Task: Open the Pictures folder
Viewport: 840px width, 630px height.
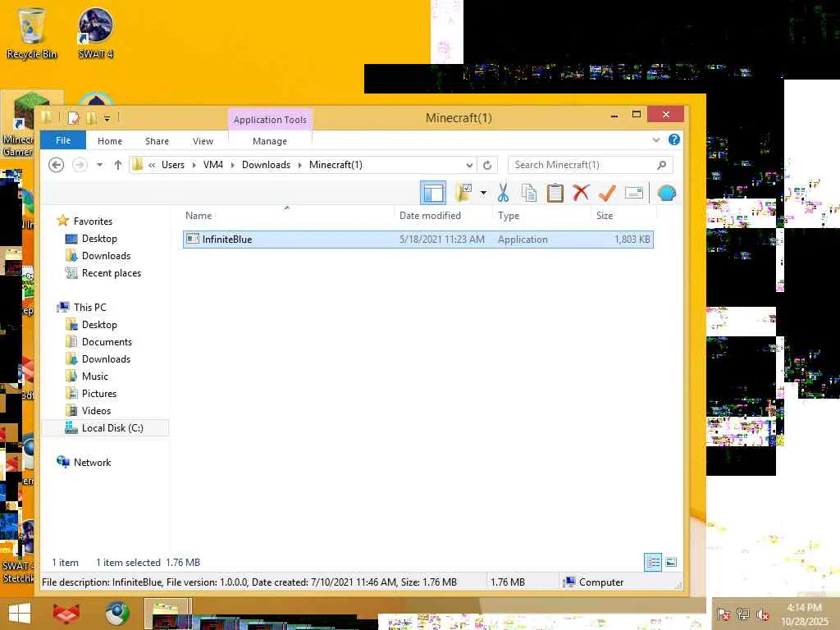Action: (99, 393)
